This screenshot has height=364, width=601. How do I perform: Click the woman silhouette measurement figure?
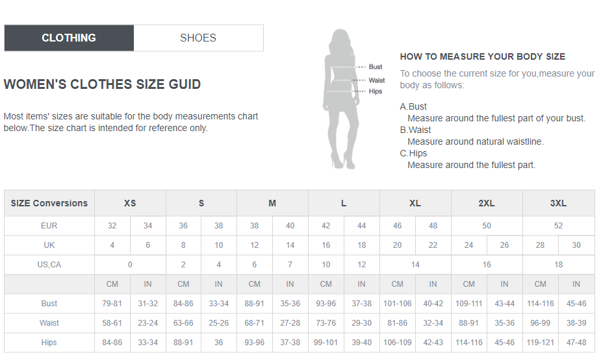coord(342,99)
